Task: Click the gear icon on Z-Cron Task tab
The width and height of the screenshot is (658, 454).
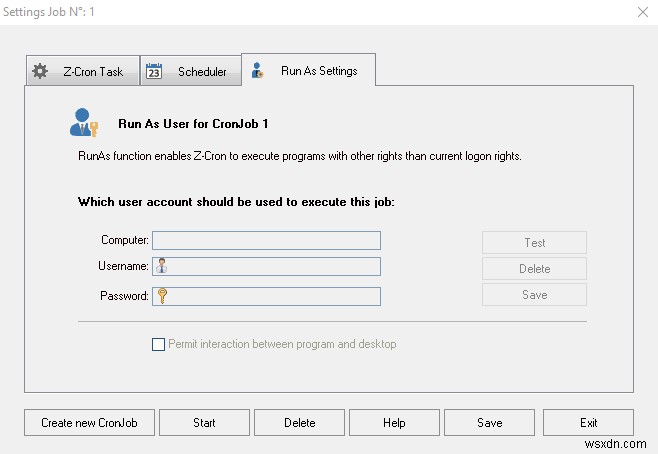Action: tap(40, 71)
